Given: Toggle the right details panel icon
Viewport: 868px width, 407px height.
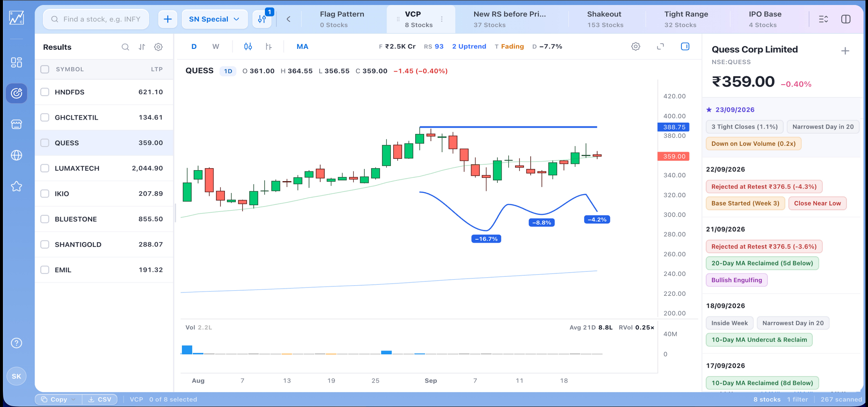Looking at the screenshot, I should point(685,46).
